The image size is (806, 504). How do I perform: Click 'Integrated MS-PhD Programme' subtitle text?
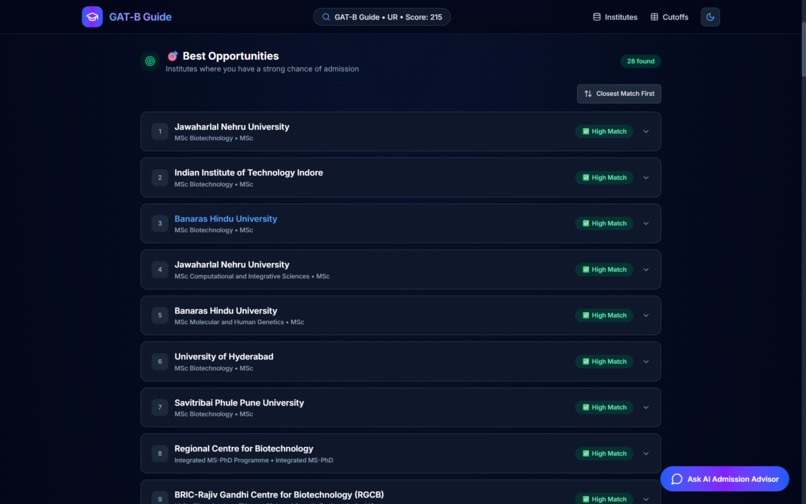(222, 460)
